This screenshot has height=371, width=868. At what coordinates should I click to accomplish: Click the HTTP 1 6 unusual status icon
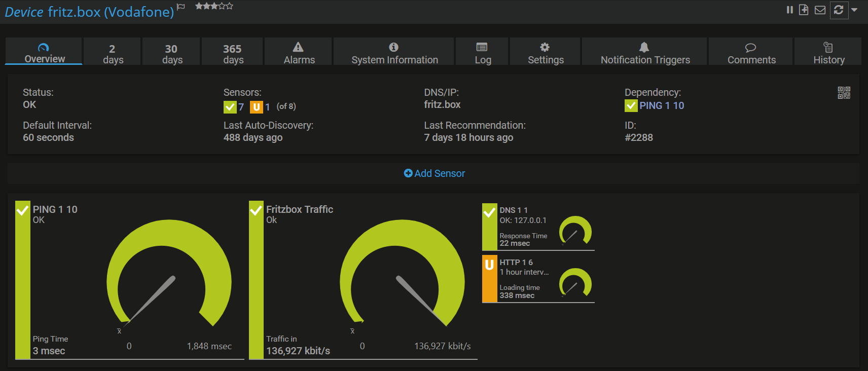[x=489, y=265]
